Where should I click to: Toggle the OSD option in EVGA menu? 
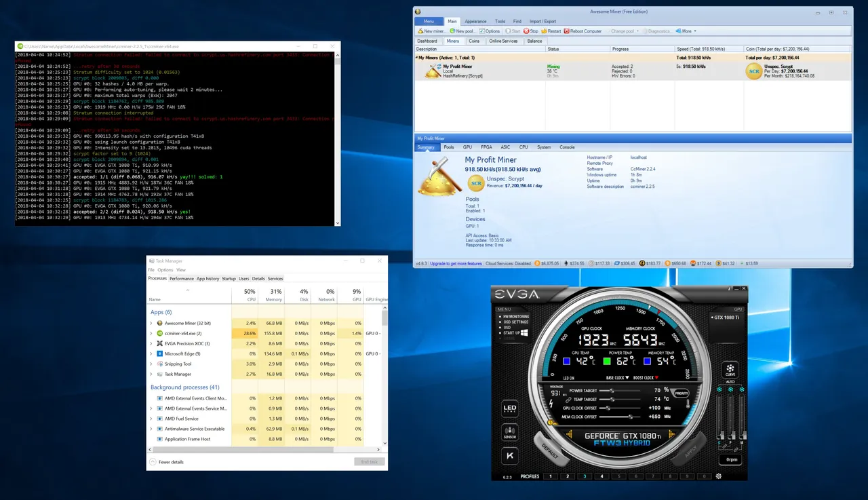(505, 328)
